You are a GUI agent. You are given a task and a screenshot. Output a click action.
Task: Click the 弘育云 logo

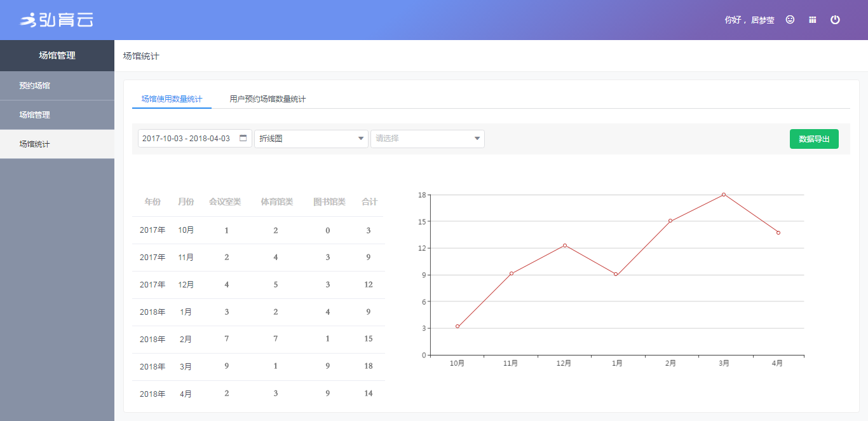[57, 20]
